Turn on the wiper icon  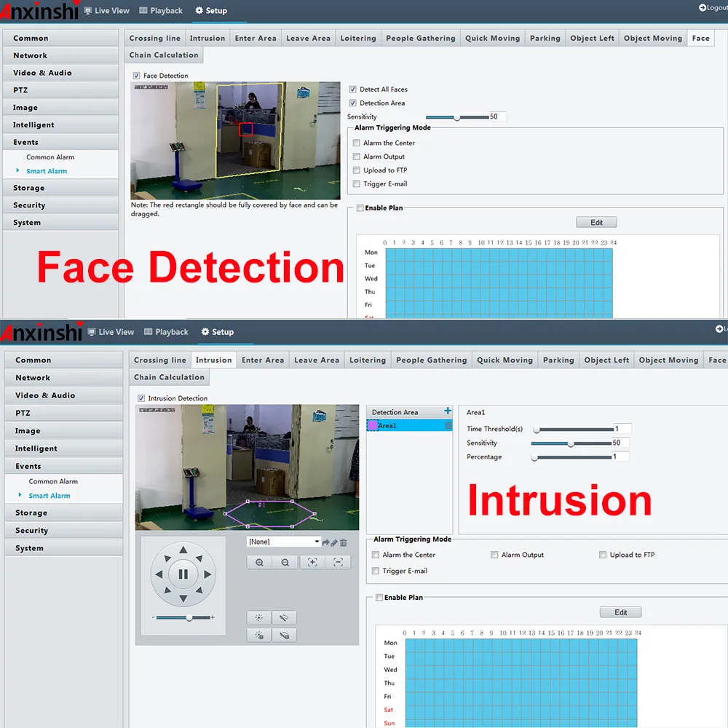pos(284,617)
